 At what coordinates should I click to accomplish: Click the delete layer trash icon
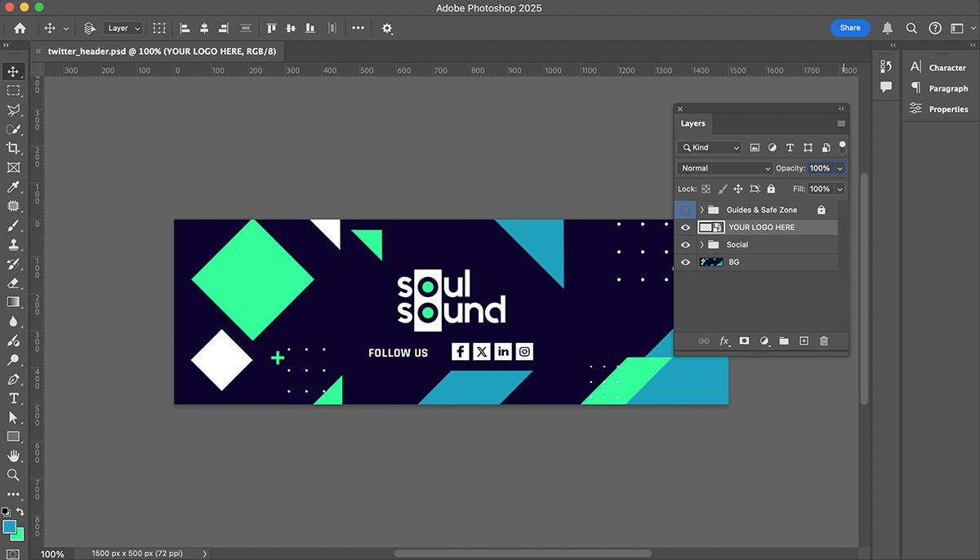(x=823, y=341)
